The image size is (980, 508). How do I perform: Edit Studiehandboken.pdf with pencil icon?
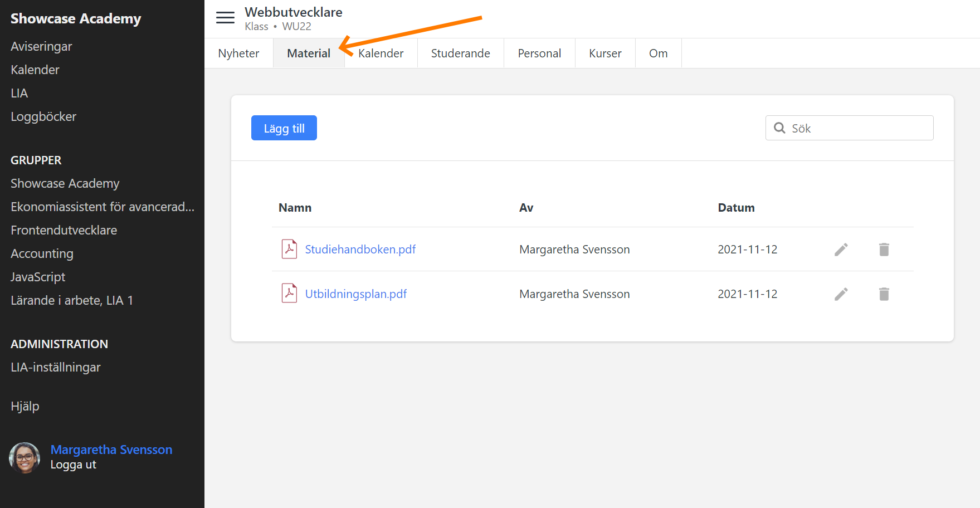tap(841, 250)
